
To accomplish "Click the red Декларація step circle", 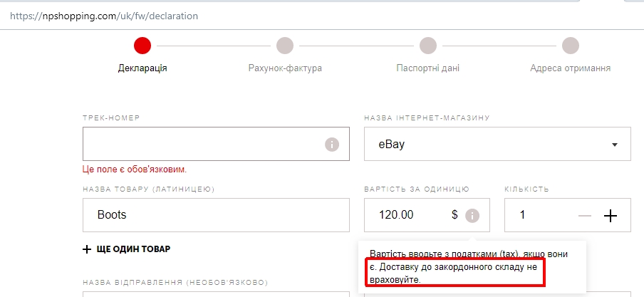I will [142, 46].
